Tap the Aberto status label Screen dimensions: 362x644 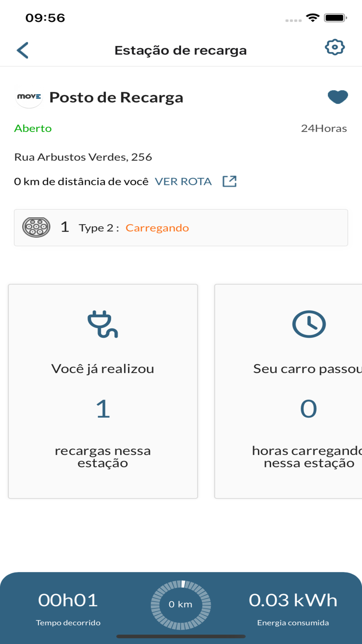pos(33,128)
